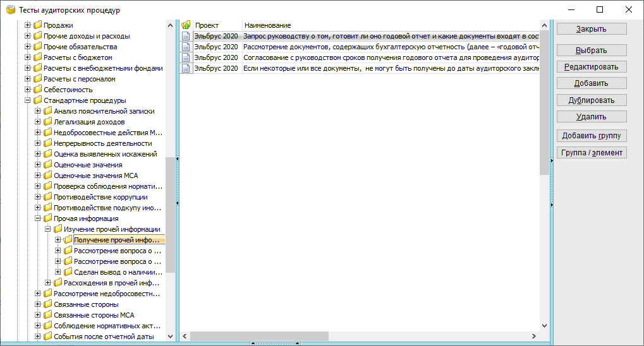
Task: Select row 'Если некоторые или все документы'
Action: pyautogui.click(x=360, y=68)
